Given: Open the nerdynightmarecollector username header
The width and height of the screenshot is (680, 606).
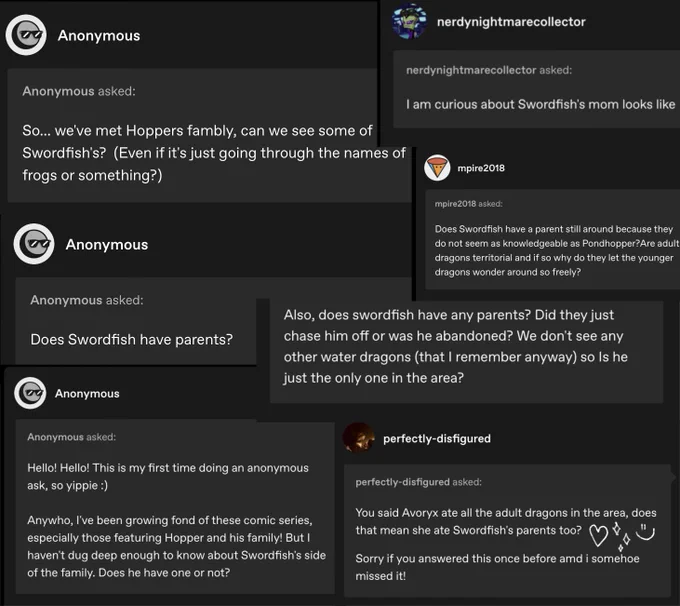Looking at the screenshot, I should 511,22.
